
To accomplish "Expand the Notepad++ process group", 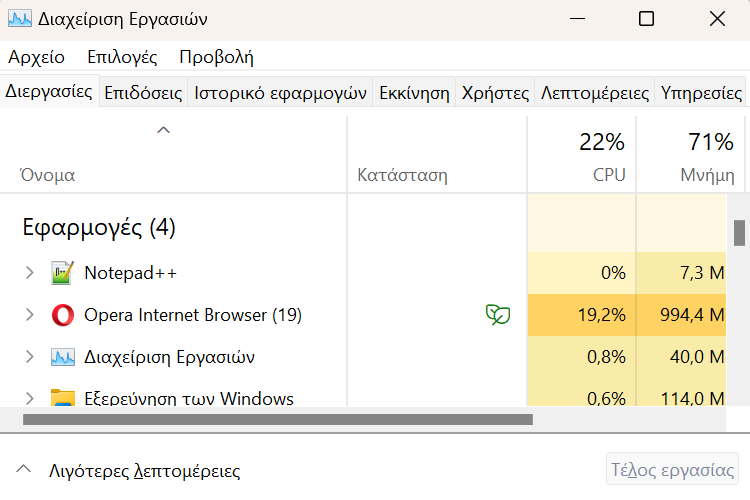I will coord(30,273).
